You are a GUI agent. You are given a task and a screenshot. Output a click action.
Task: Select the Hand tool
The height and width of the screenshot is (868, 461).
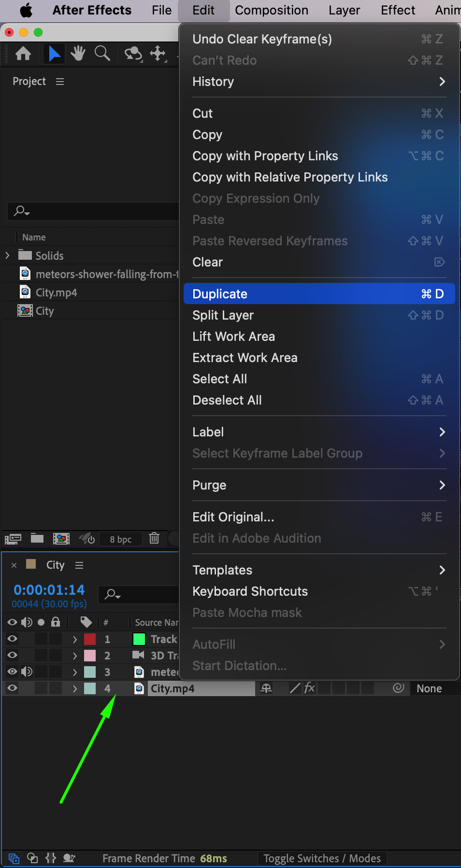[78, 54]
